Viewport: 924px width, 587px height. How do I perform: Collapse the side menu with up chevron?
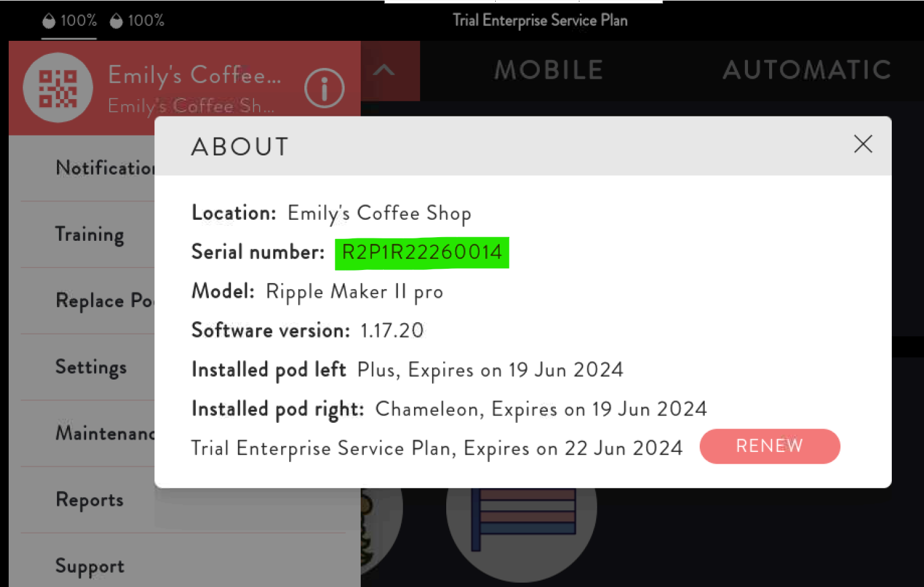[384, 70]
